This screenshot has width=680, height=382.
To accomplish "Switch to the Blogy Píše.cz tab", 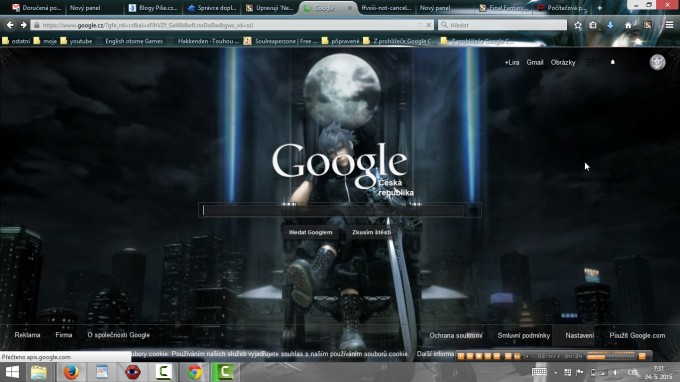I will point(154,8).
